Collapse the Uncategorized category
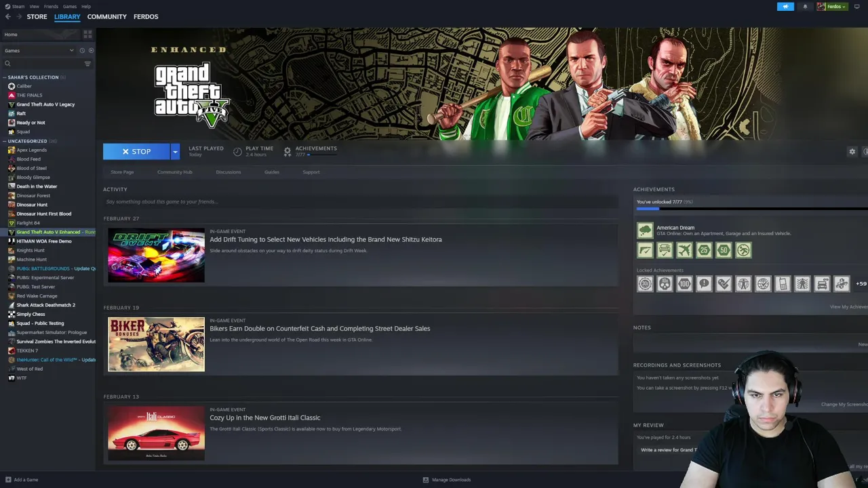This screenshot has height=488, width=868. coord(4,141)
